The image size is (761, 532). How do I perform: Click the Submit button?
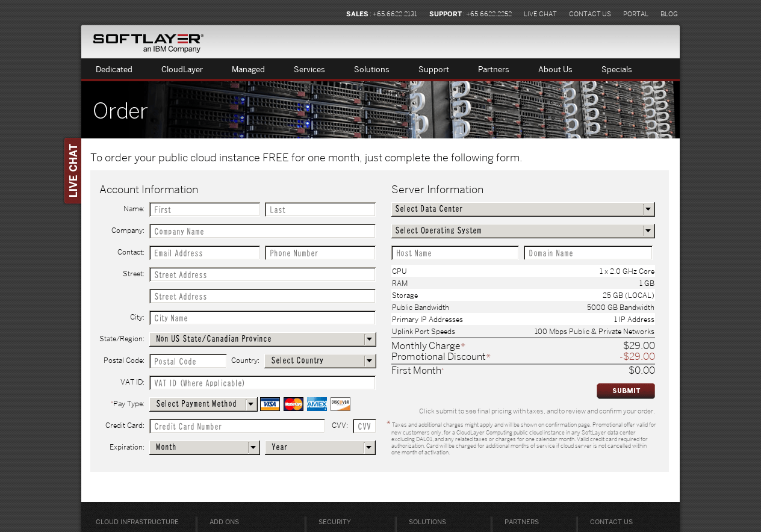point(626,391)
